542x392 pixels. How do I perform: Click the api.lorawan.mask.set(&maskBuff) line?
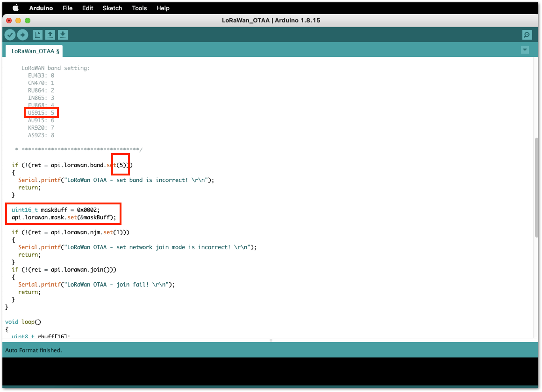pos(64,217)
